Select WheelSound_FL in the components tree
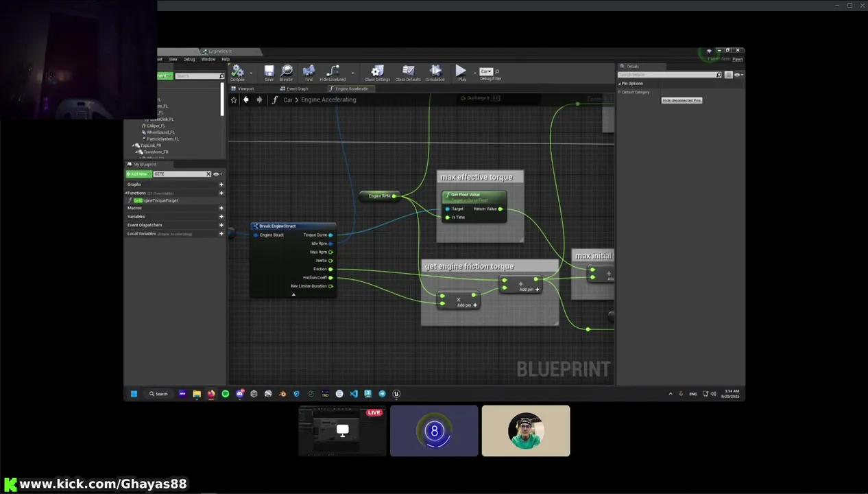The height and width of the screenshot is (494, 868). coord(160,132)
